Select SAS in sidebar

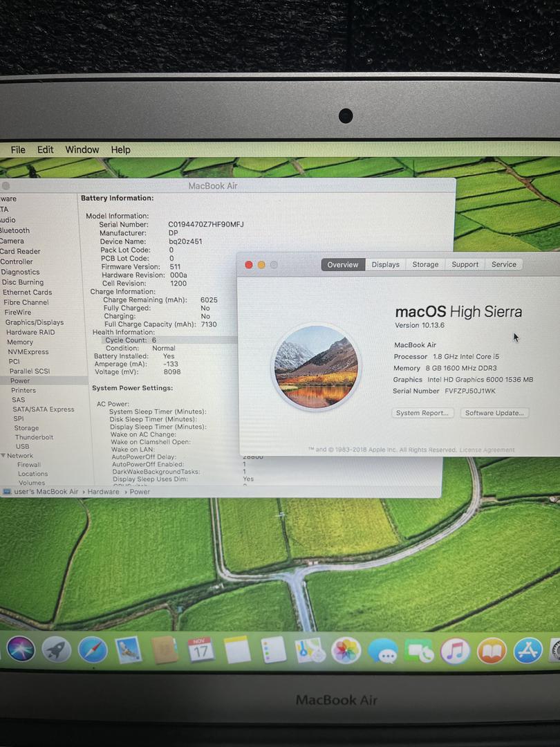click(18, 400)
